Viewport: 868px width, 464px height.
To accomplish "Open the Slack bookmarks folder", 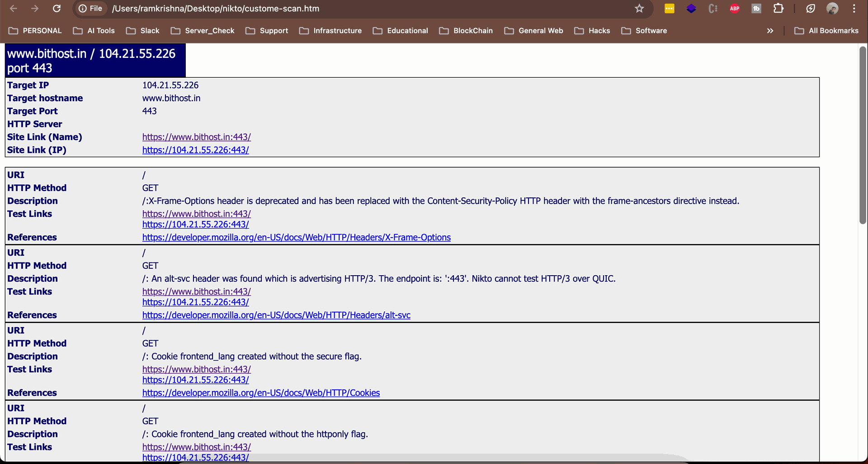I will 143,31.
